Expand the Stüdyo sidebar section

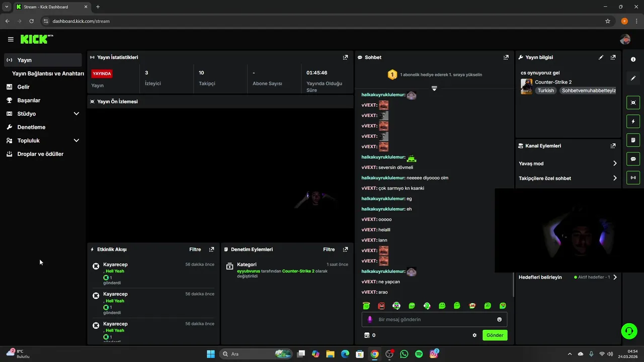[76, 114]
